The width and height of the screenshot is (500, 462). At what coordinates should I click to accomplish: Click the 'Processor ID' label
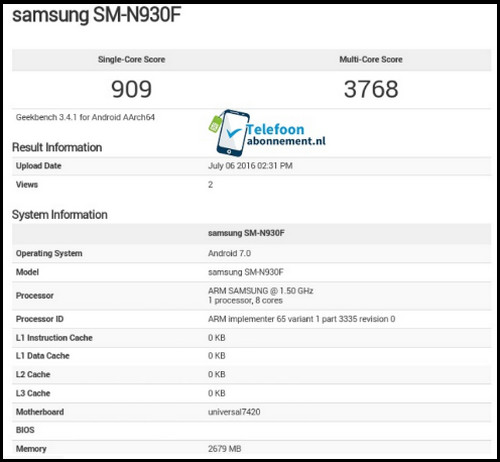click(x=40, y=319)
